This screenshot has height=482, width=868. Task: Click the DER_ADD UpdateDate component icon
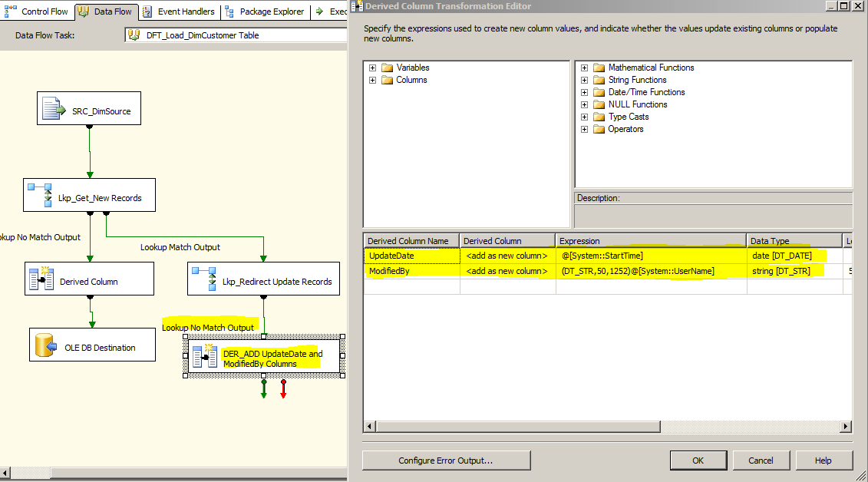pos(204,355)
